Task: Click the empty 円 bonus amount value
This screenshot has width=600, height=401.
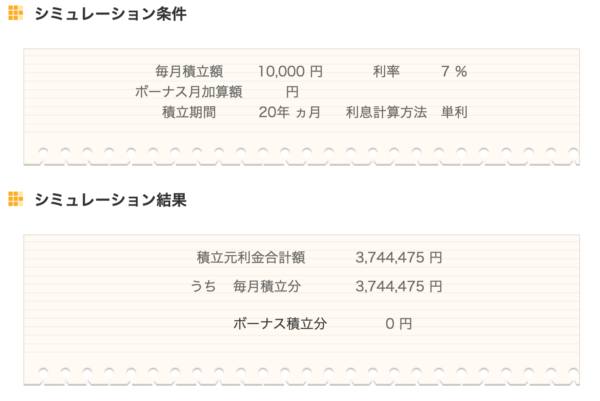Action: [292, 92]
